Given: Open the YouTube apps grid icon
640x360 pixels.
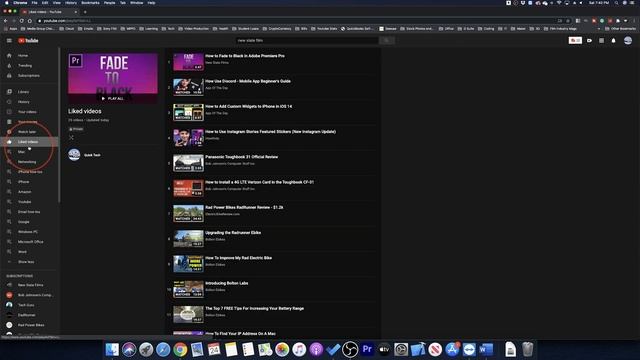Looking at the screenshot, I should coord(601,40).
